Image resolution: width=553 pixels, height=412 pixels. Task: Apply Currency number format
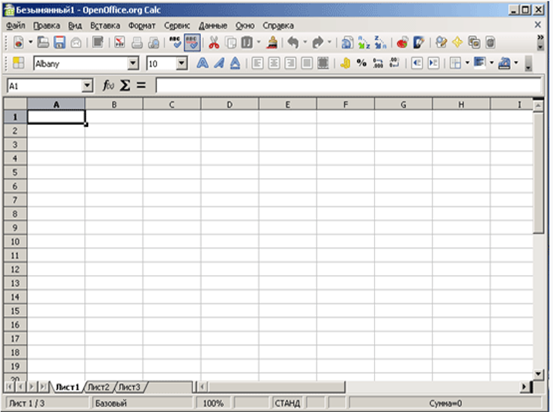point(345,63)
